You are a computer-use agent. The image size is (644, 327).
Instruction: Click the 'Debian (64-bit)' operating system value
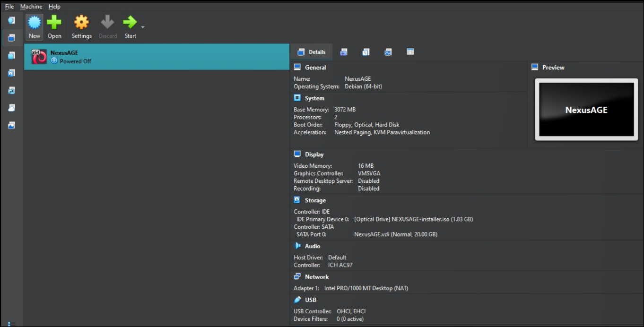[x=363, y=87]
